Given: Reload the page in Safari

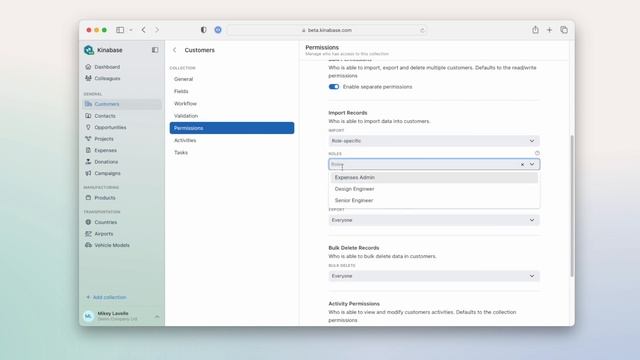Looking at the screenshot, I should pos(422,30).
